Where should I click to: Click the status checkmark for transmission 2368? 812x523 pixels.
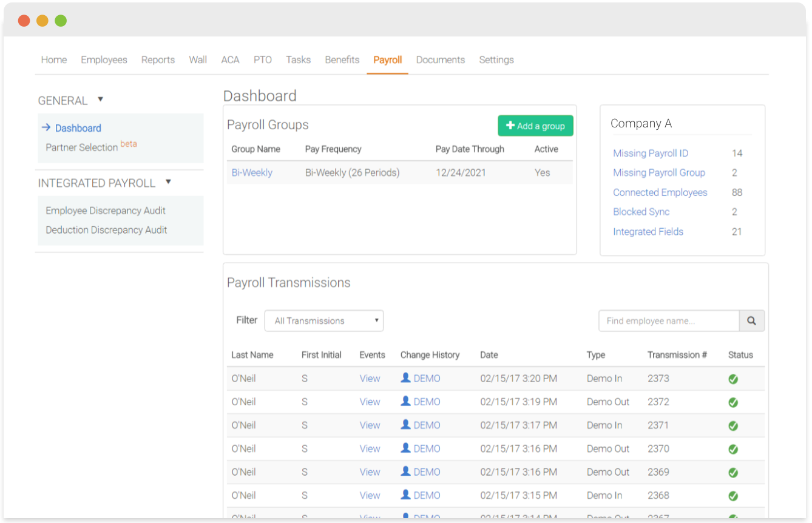[x=733, y=496]
